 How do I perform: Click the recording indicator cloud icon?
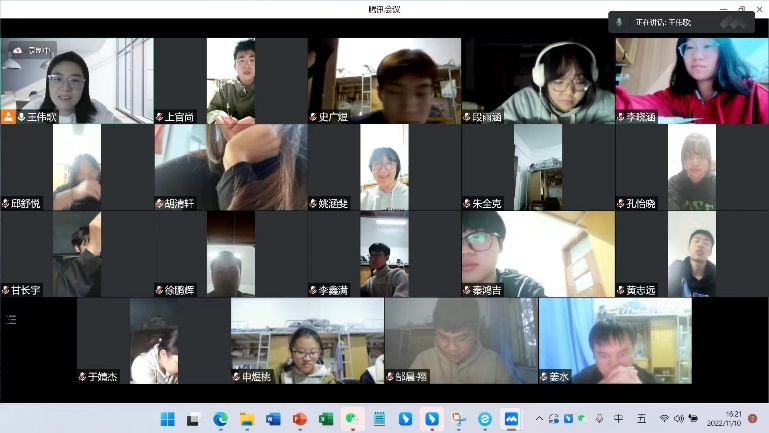click(17, 49)
